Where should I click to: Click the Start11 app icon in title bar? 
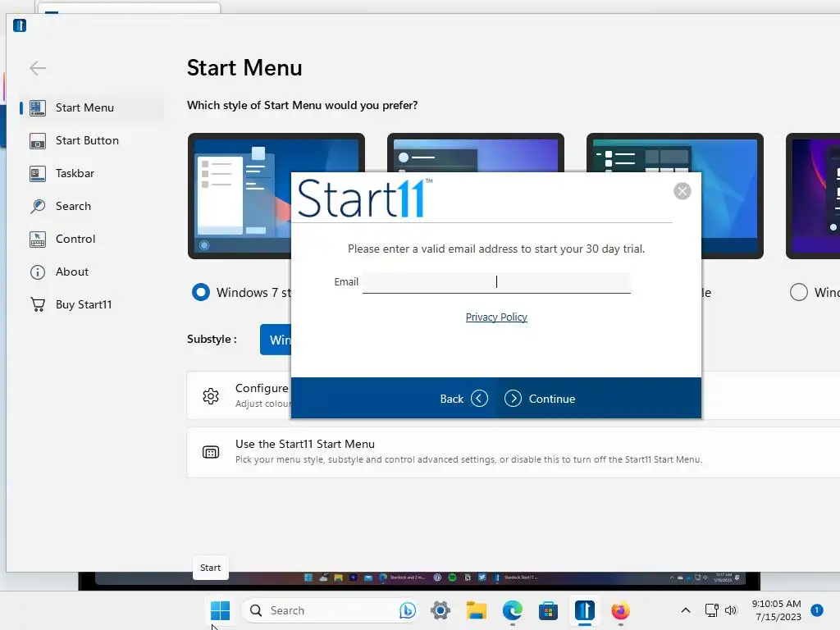click(20, 25)
